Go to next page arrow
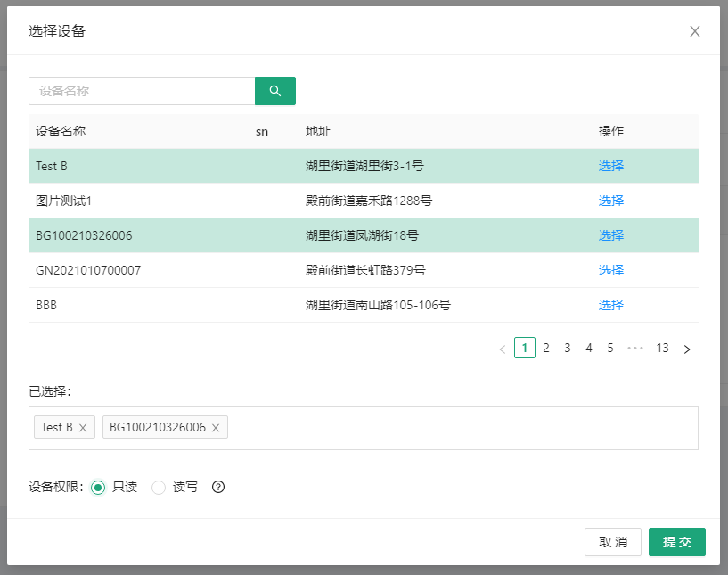The width and height of the screenshot is (728, 575). click(687, 349)
